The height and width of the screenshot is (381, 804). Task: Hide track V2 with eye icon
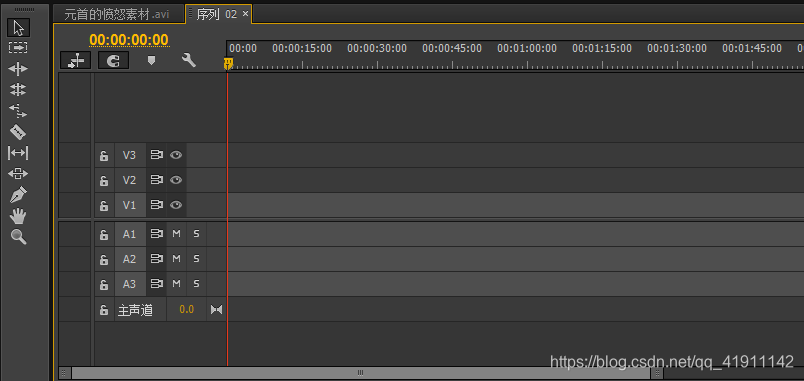[176, 180]
